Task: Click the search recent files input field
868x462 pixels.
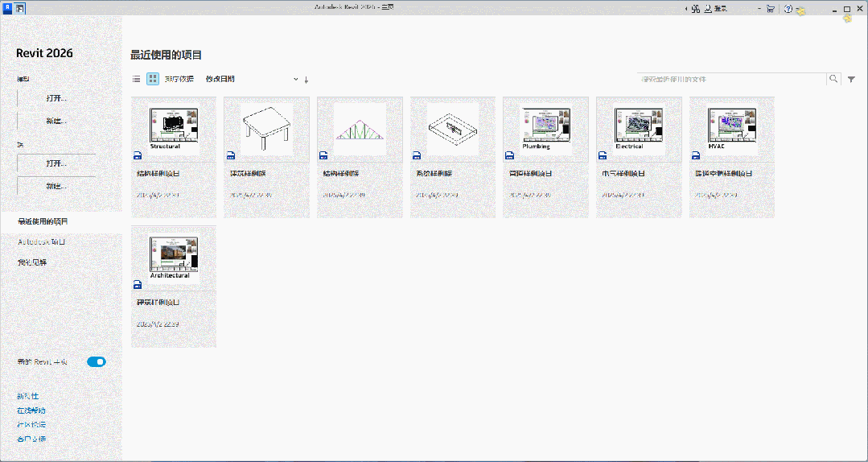Action: tap(732, 79)
